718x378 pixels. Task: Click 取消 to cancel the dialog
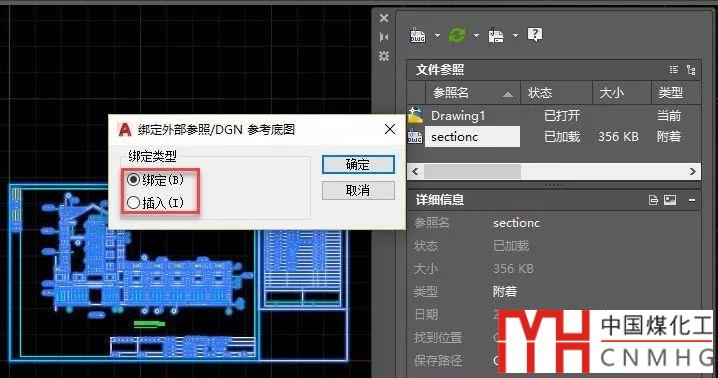(x=358, y=190)
